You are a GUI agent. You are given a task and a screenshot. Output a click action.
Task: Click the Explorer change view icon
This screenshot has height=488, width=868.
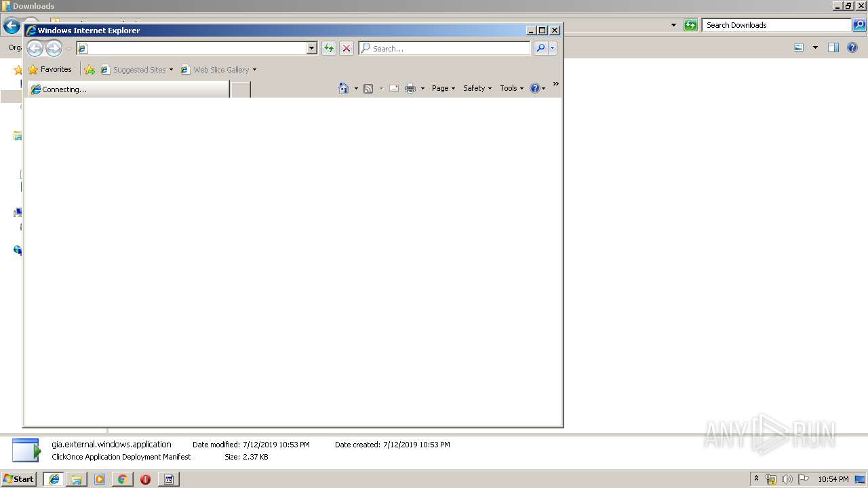[799, 47]
